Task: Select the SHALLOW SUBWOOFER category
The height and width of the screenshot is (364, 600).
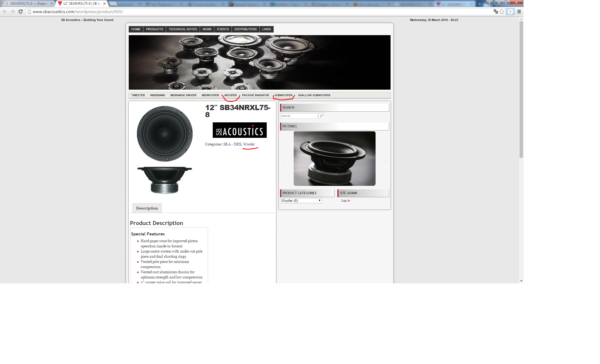Action: point(314,95)
